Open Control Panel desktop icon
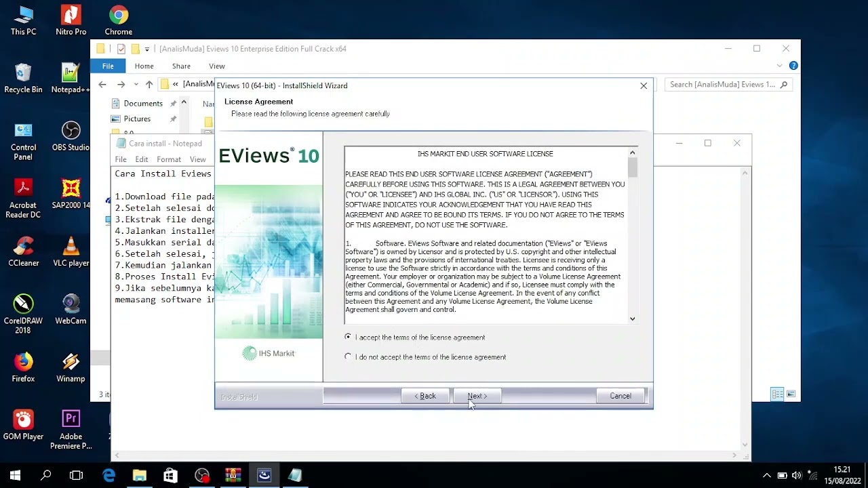The image size is (868, 488). click(x=23, y=141)
